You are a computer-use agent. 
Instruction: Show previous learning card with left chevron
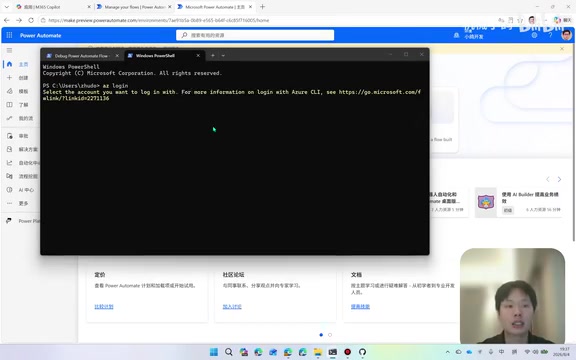[548, 179]
